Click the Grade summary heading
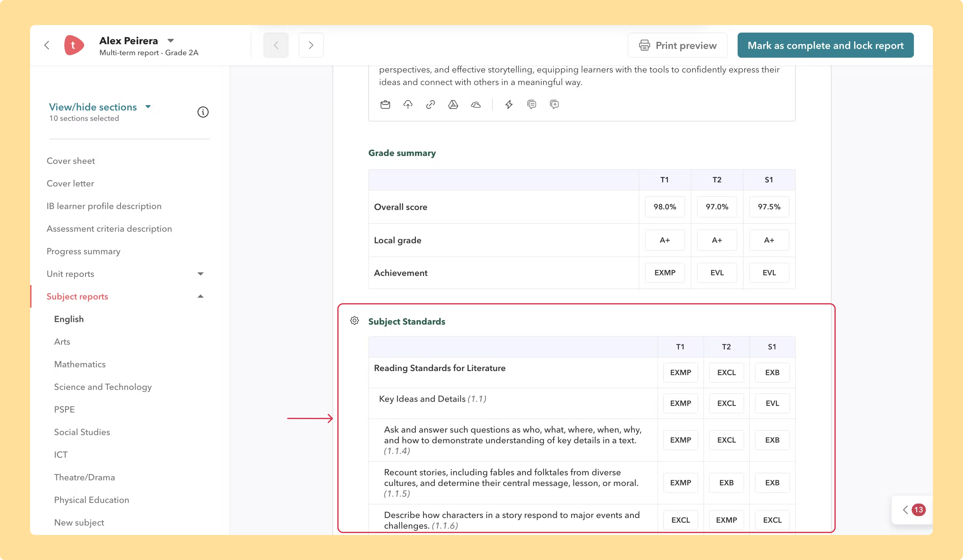This screenshot has width=963, height=560. (402, 153)
